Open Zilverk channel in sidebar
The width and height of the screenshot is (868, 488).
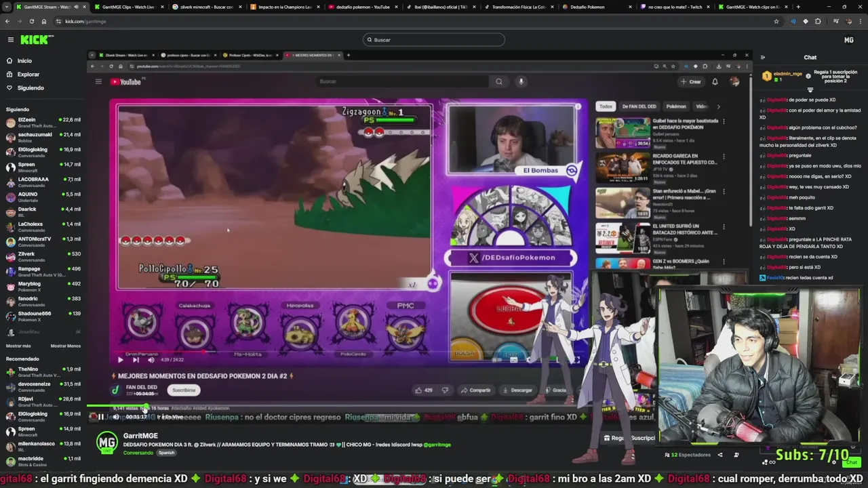[x=43, y=256]
